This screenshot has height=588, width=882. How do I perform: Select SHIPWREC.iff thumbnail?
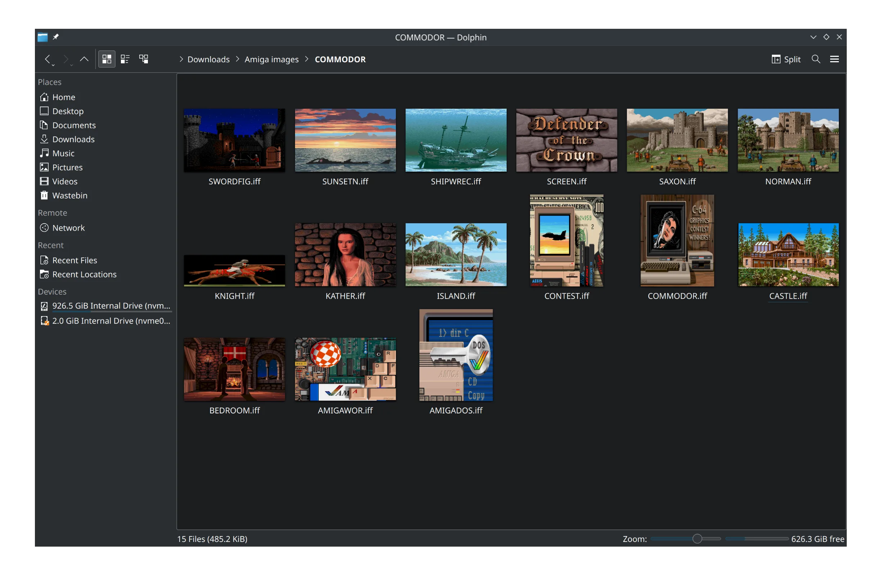pyautogui.click(x=456, y=140)
